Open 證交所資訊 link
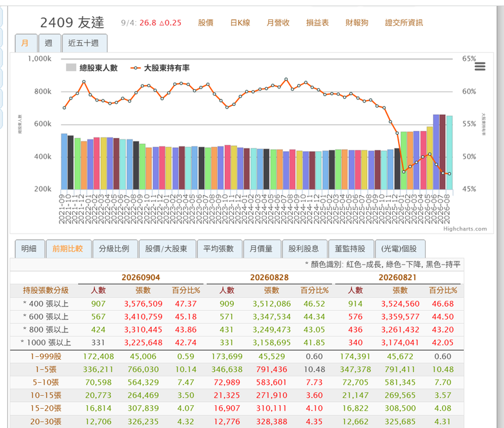 404,23
